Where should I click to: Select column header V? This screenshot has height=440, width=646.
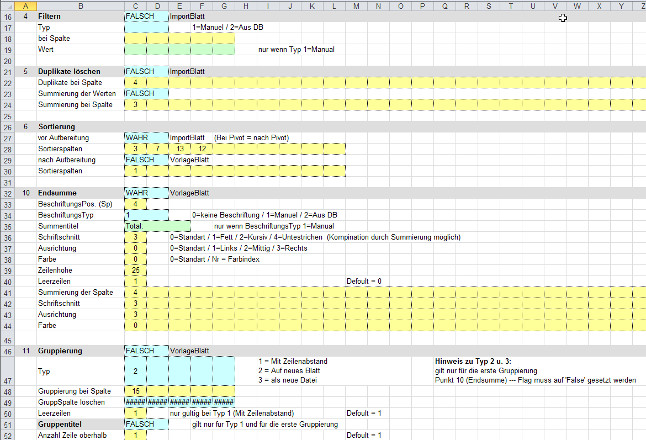point(553,7)
